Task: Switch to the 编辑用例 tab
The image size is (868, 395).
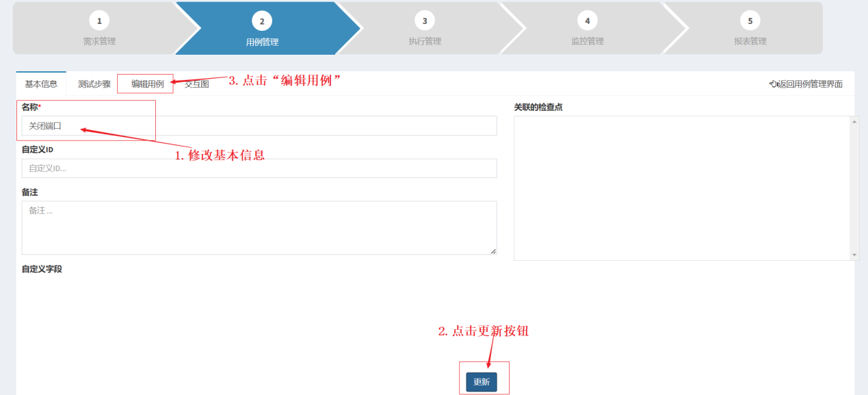Action: pos(148,84)
